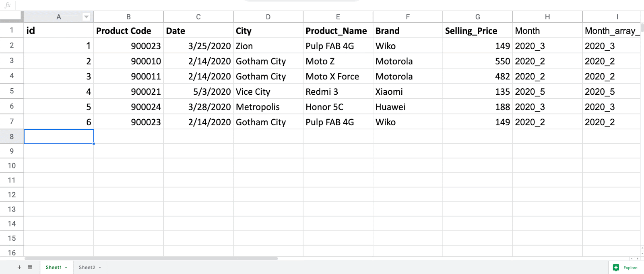Click the Moto X Force cell
Viewport: 644px width, 274px height.
click(332, 77)
